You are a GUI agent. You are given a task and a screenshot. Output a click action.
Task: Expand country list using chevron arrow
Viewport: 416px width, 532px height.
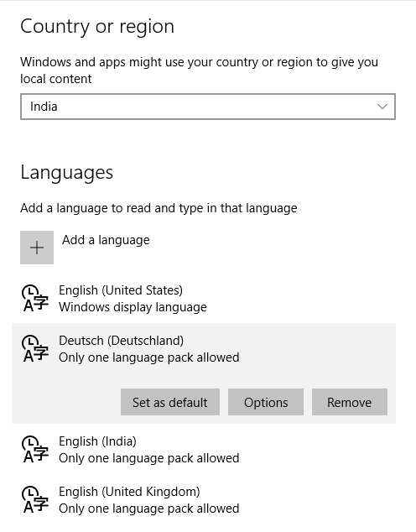point(382,107)
